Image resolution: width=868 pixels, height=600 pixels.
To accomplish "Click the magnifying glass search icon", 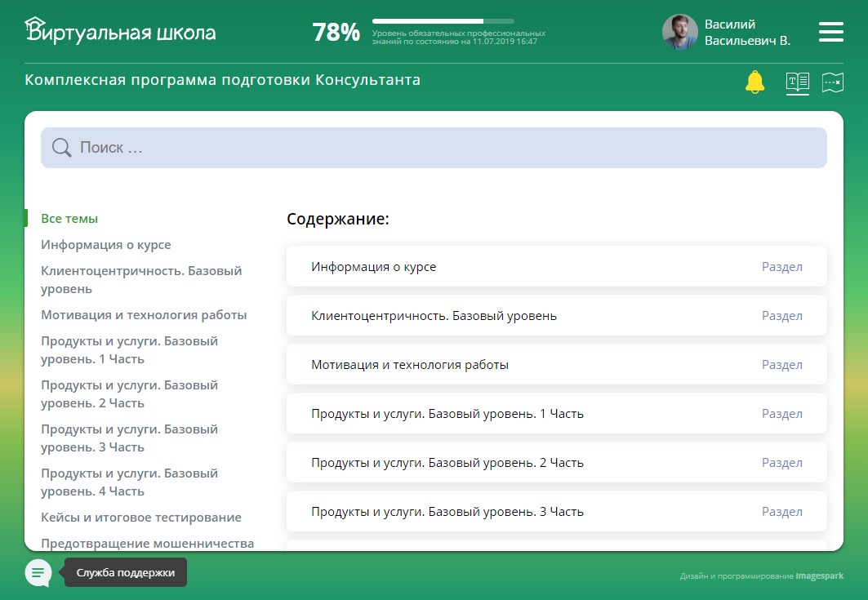I will pyautogui.click(x=61, y=147).
